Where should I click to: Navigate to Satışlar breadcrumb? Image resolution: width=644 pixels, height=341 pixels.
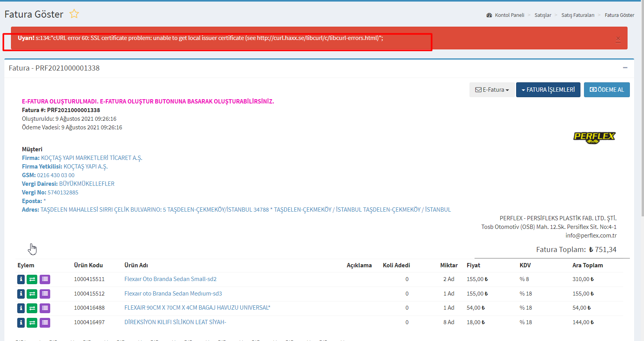542,15
